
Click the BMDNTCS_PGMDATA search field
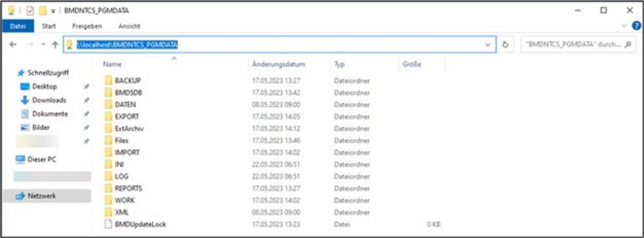(x=572, y=45)
